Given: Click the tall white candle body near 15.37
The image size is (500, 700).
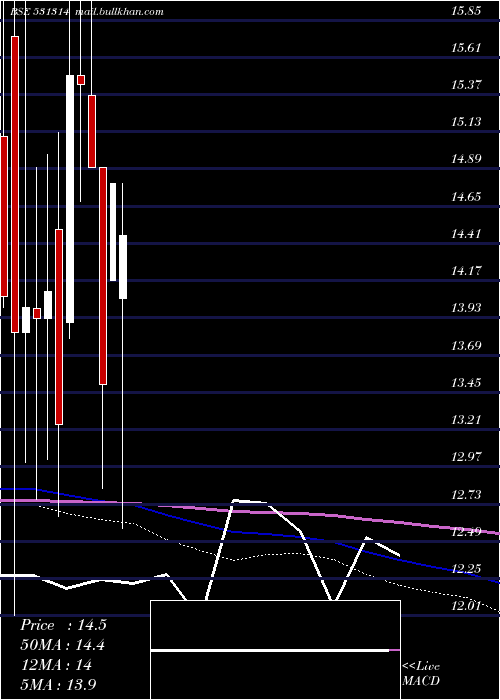Looking at the screenshot, I should pos(70,199).
